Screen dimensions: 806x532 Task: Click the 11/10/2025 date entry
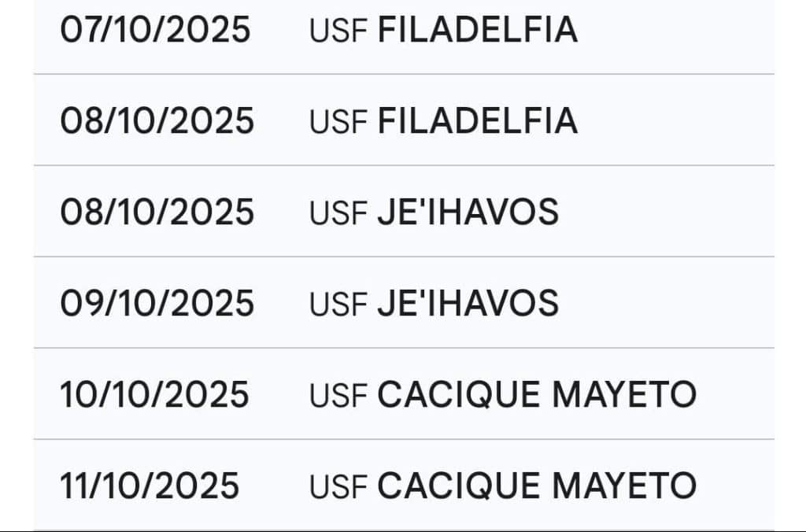150,486
